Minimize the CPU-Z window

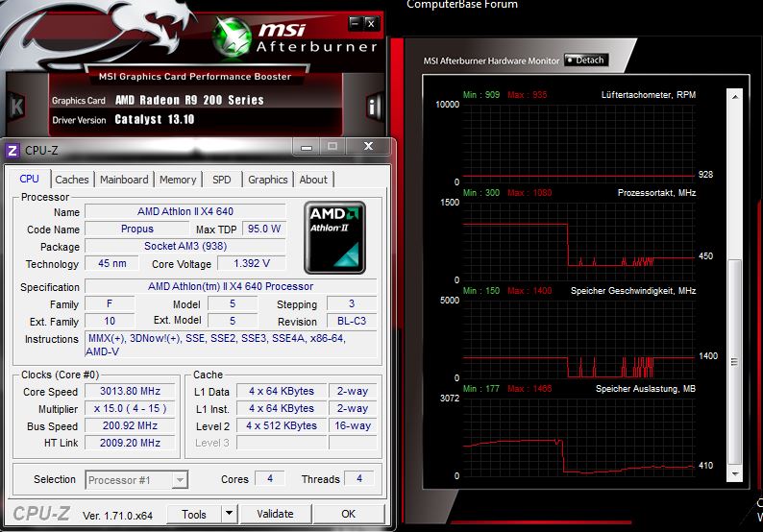pyautogui.click(x=307, y=146)
